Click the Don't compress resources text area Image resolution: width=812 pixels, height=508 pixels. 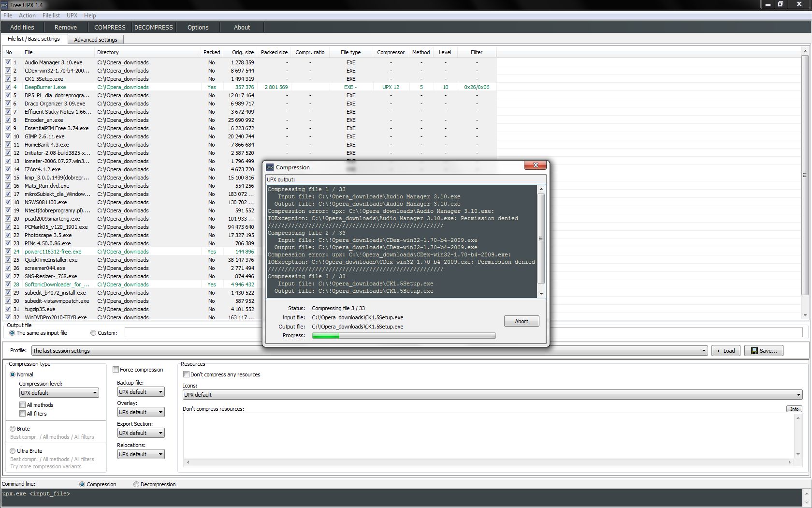489,435
